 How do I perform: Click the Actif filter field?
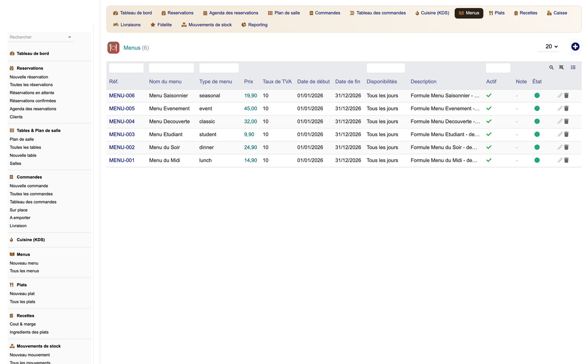[498, 68]
